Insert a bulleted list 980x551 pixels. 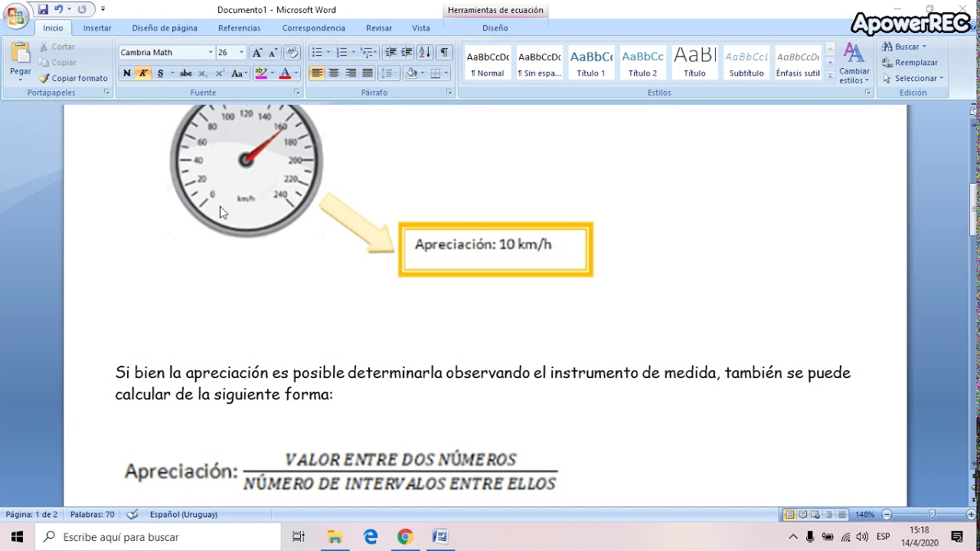click(316, 53)
